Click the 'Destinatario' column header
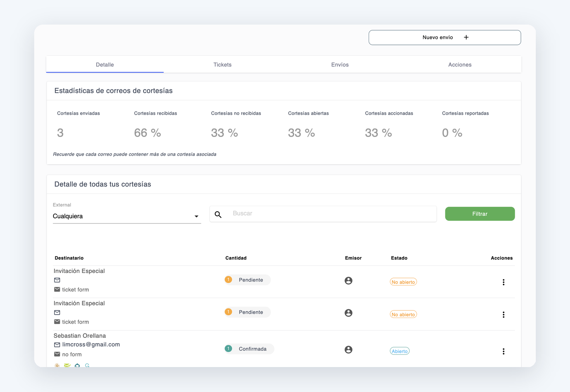Viewport: 570px width, 392px height. (x=69, y=258)
